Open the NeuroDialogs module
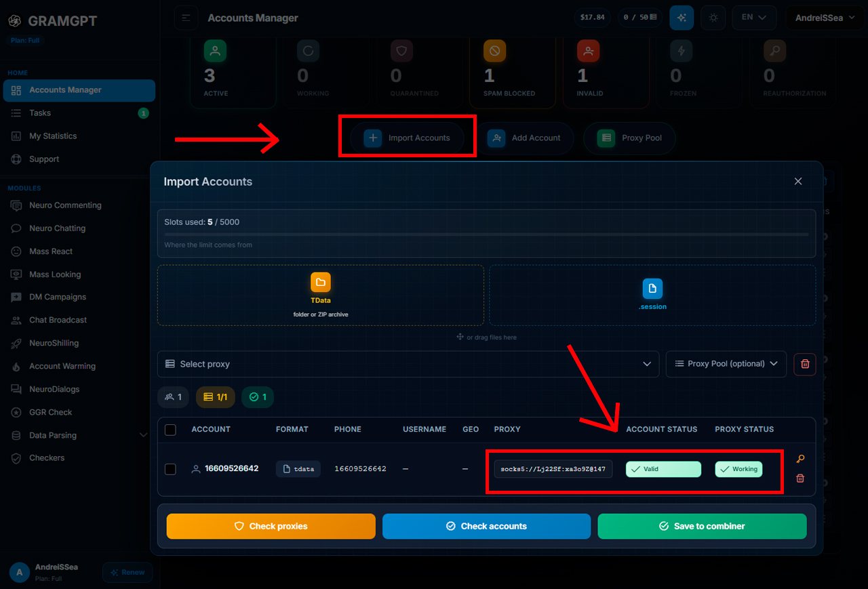 (x=79, y=389)
